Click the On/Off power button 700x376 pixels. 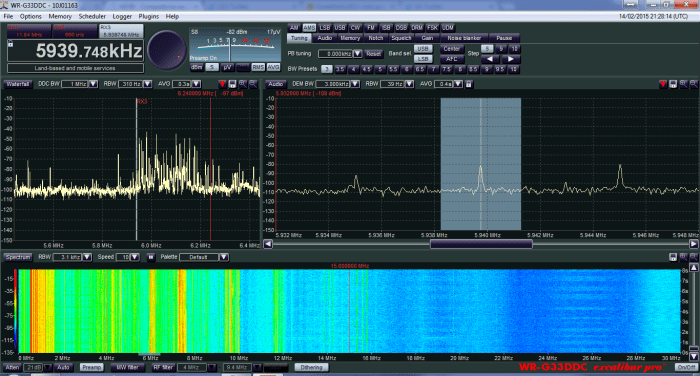tap(685, 368)
